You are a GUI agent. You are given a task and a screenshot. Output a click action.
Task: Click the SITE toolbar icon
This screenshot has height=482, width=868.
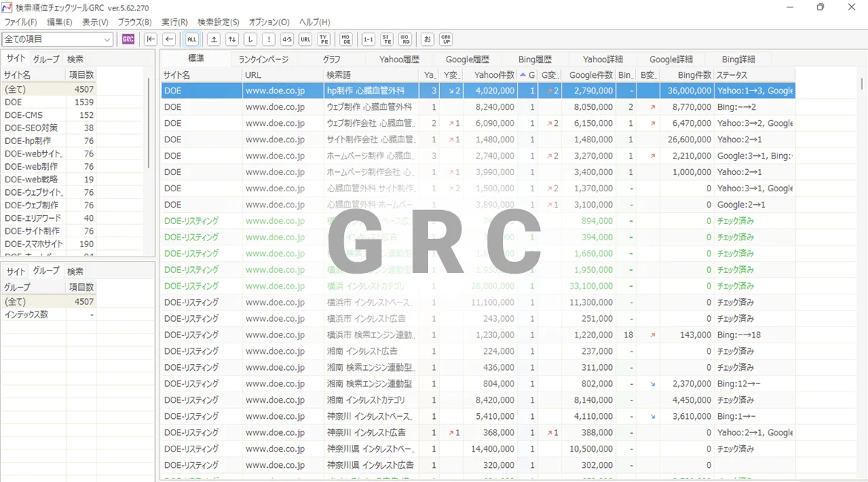click(x=387, y=39)
